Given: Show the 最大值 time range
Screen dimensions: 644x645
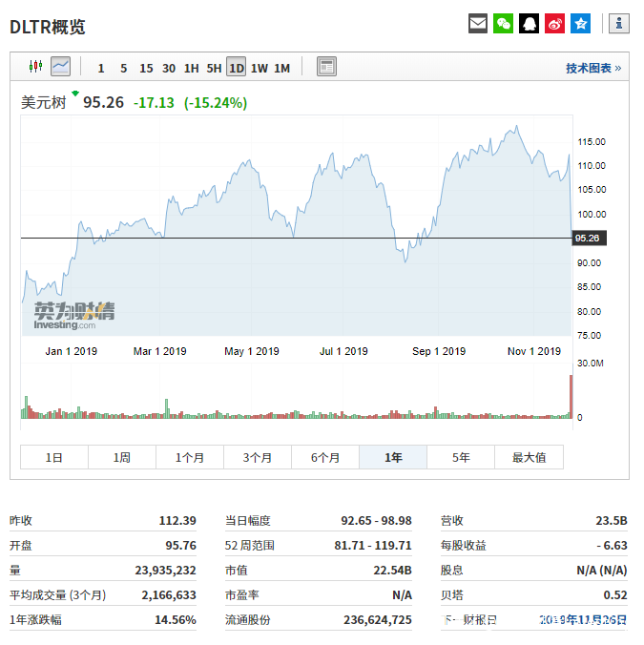Looking at the screenshot, I should (x=530, y=457).
